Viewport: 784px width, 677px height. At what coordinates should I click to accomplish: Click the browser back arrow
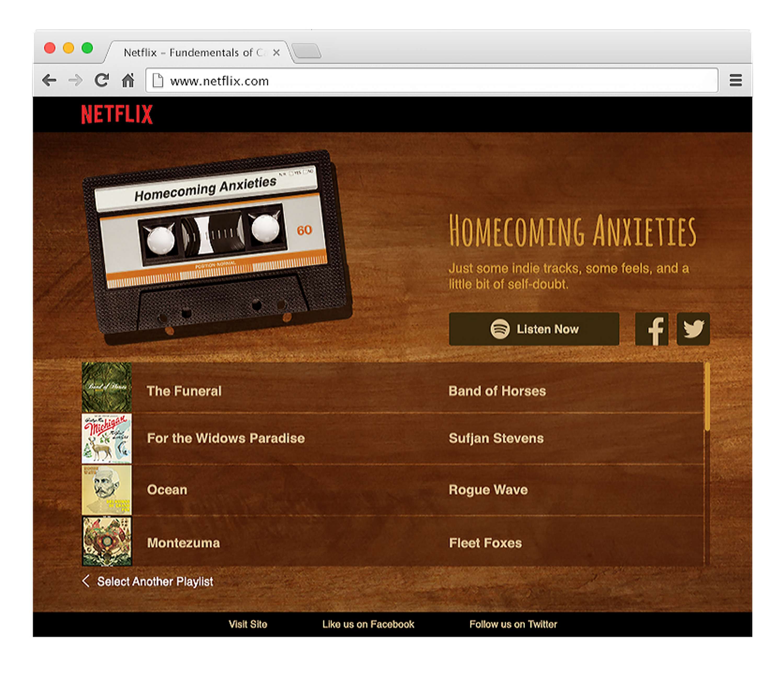pyautogui.click(x=50, y=80)
